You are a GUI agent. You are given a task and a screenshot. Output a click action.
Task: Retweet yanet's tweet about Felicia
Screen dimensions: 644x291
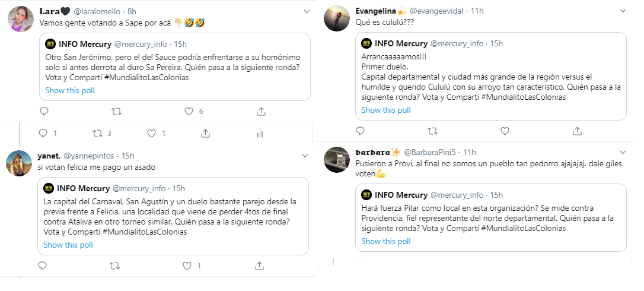pos(115,265)
